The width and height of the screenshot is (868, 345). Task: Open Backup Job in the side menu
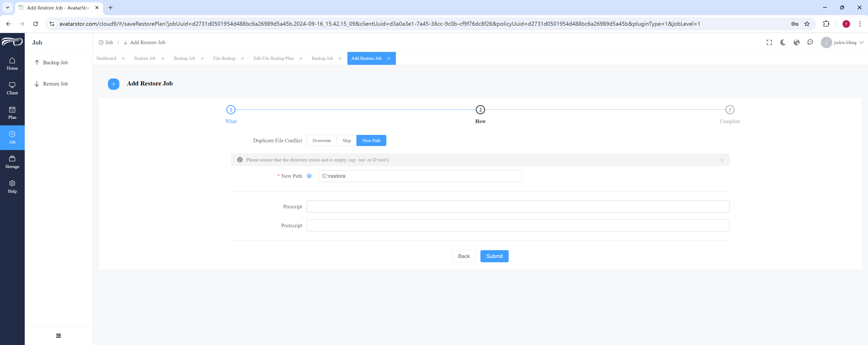tap(59, 63)
